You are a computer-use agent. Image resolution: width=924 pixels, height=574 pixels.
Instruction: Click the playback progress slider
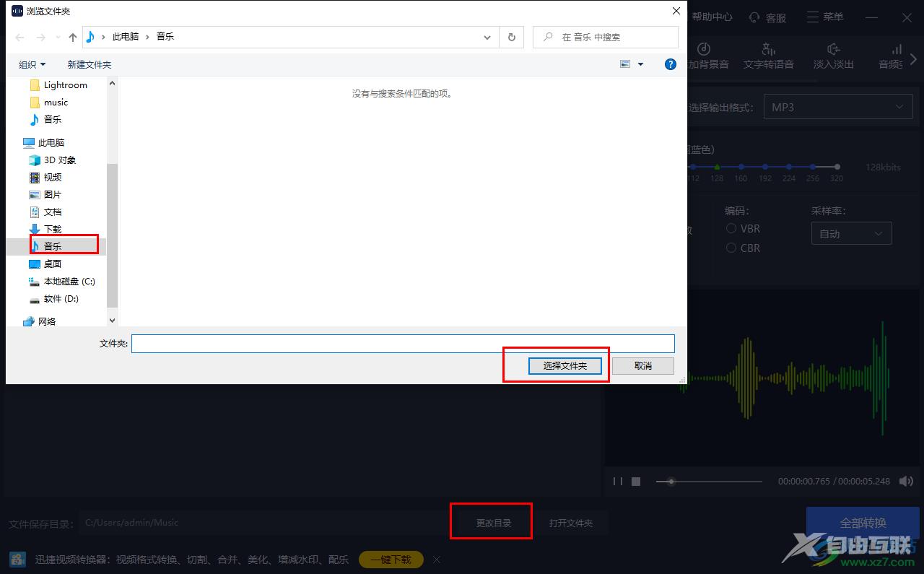coord(709,481)
